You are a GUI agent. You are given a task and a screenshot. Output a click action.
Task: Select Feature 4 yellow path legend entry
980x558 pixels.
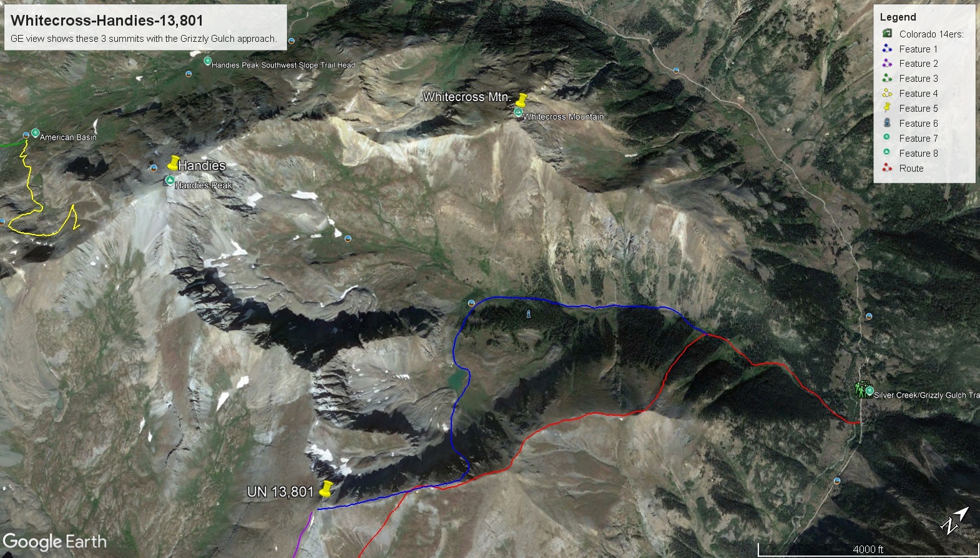pos(910,93)
